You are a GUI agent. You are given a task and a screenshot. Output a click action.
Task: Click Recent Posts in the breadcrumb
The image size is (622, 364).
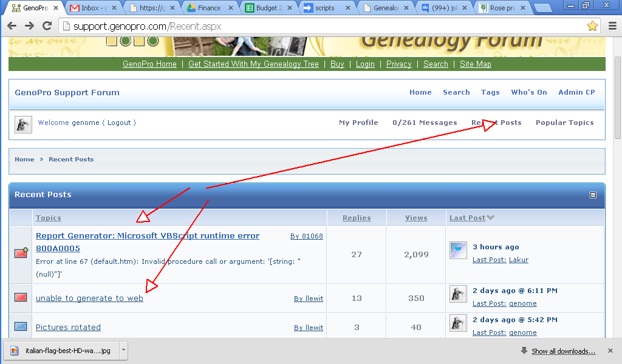coord(71,159)
